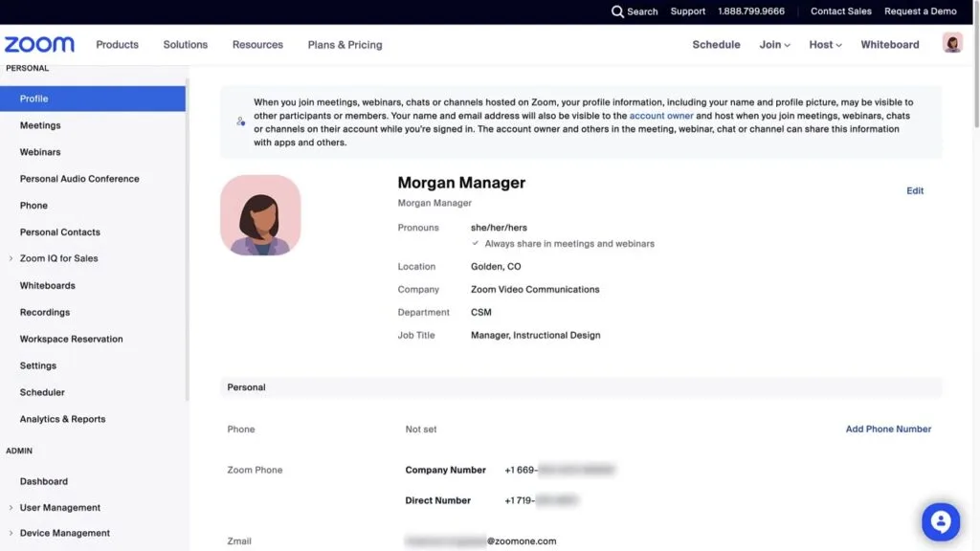Open the chat assistant bubble

pos(940,522)
